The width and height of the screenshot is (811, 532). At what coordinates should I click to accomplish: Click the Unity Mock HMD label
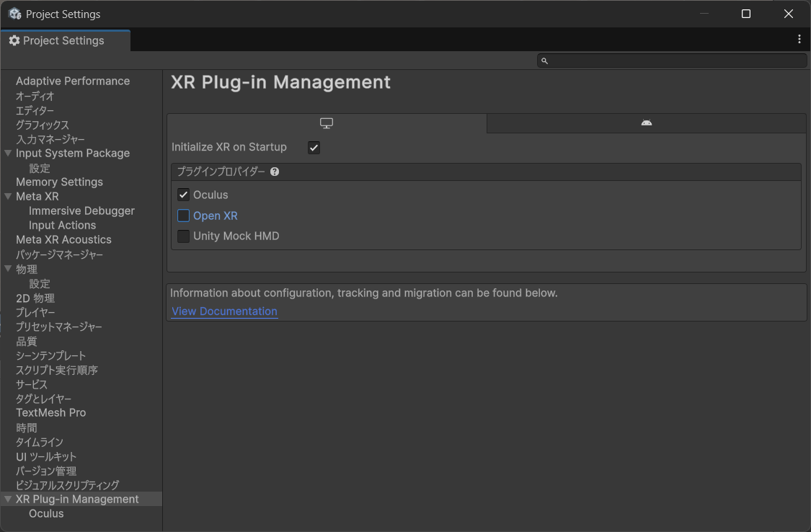tap(236, 236)
